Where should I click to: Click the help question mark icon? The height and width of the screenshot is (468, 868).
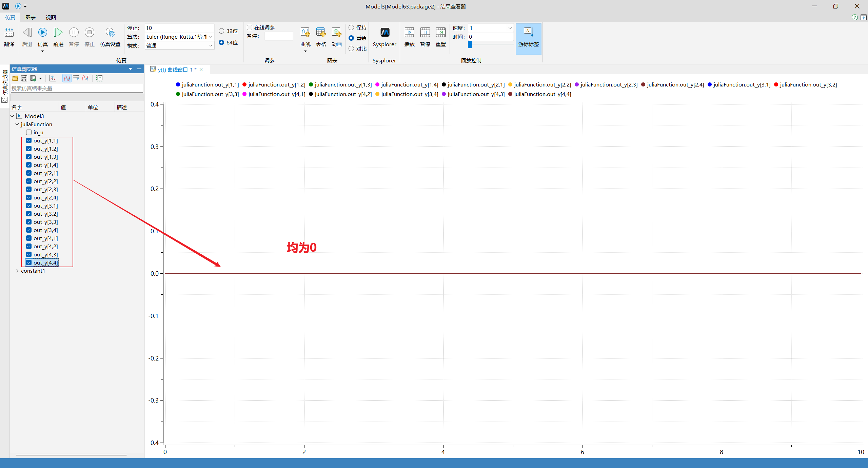855,17
